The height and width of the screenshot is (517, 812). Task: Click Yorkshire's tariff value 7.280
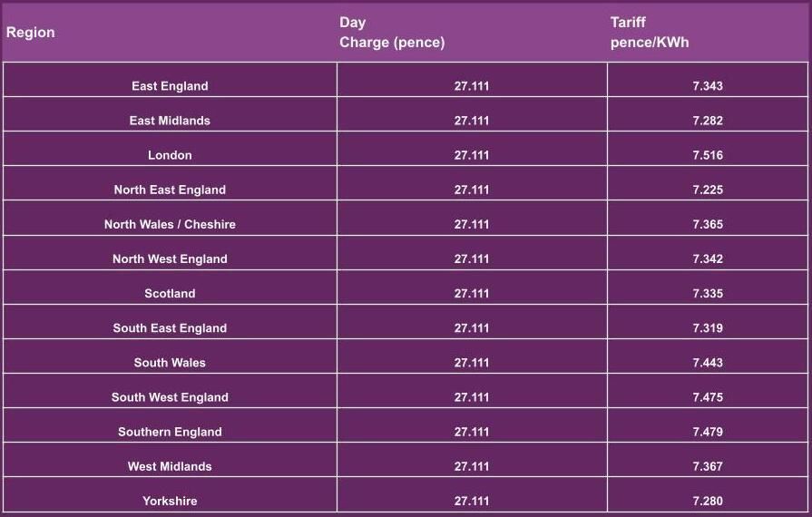[x=708, y=501]
